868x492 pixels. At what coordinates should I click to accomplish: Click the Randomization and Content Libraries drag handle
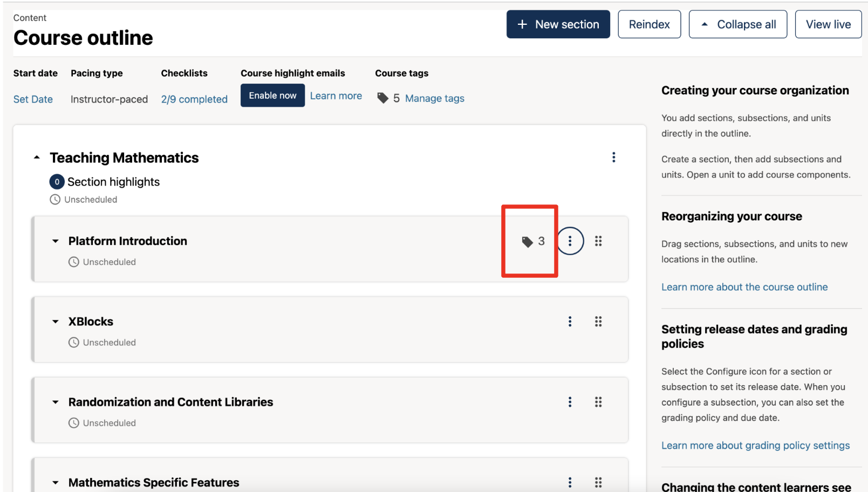click(598, 402)
